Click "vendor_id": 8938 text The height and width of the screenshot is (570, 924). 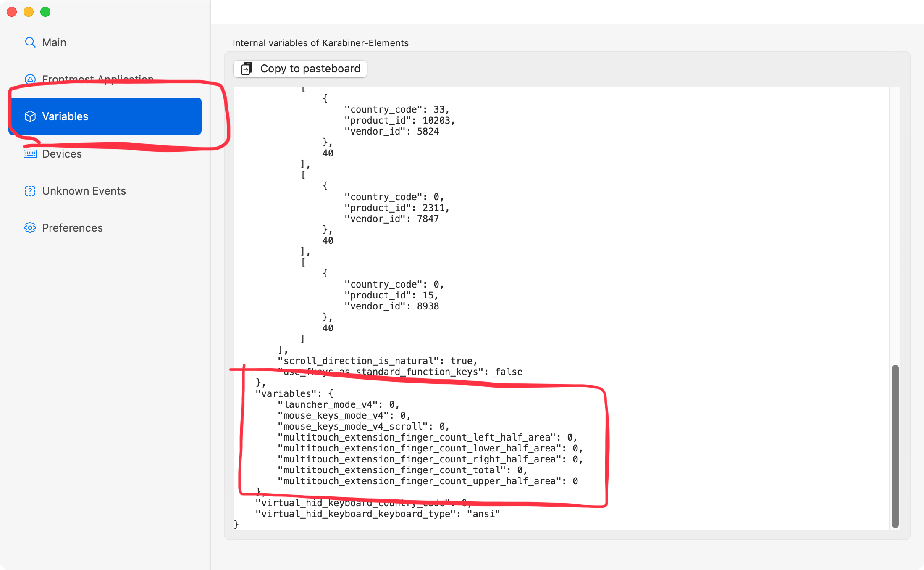[x=391, y=306]
